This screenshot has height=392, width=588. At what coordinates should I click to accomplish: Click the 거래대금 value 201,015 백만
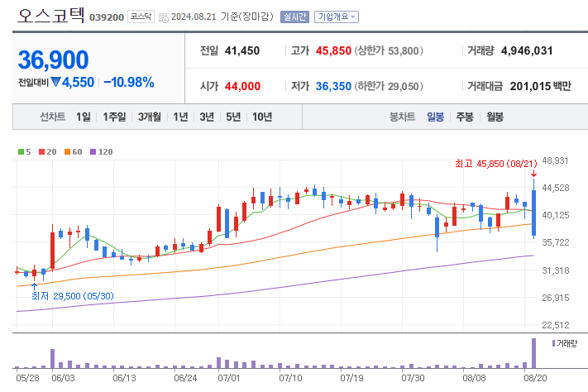click(540, 86)
